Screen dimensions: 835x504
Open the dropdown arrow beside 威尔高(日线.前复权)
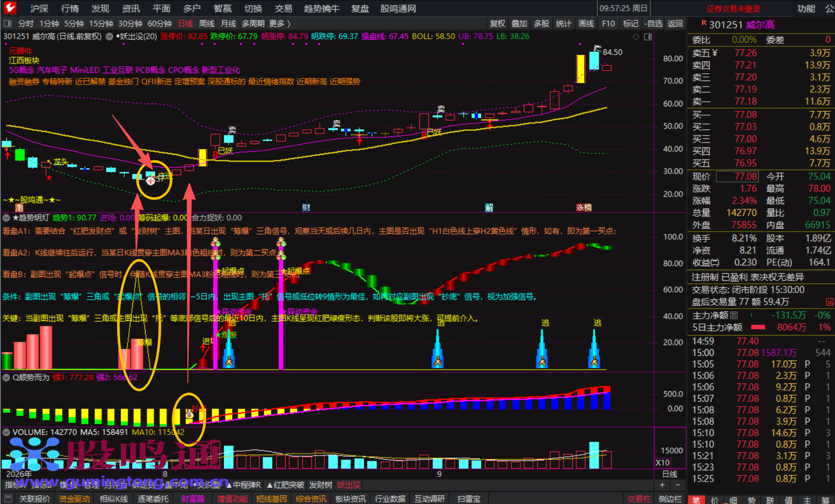(109, 37)
